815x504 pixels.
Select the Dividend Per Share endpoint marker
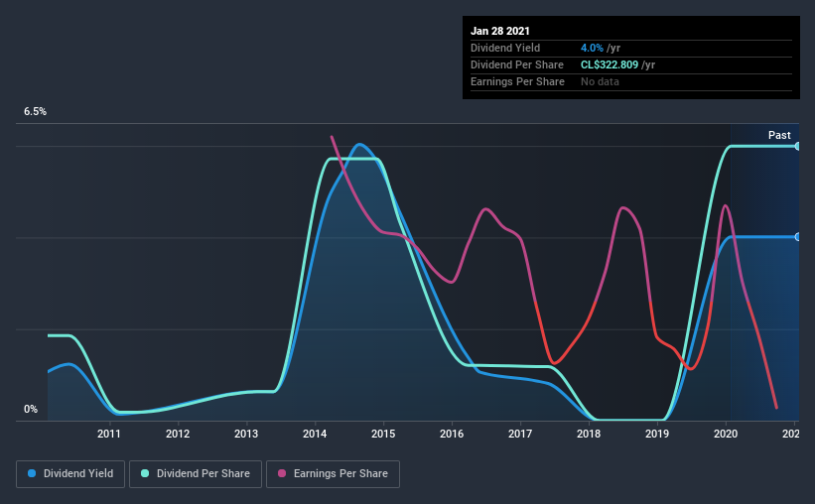point(797,147)
